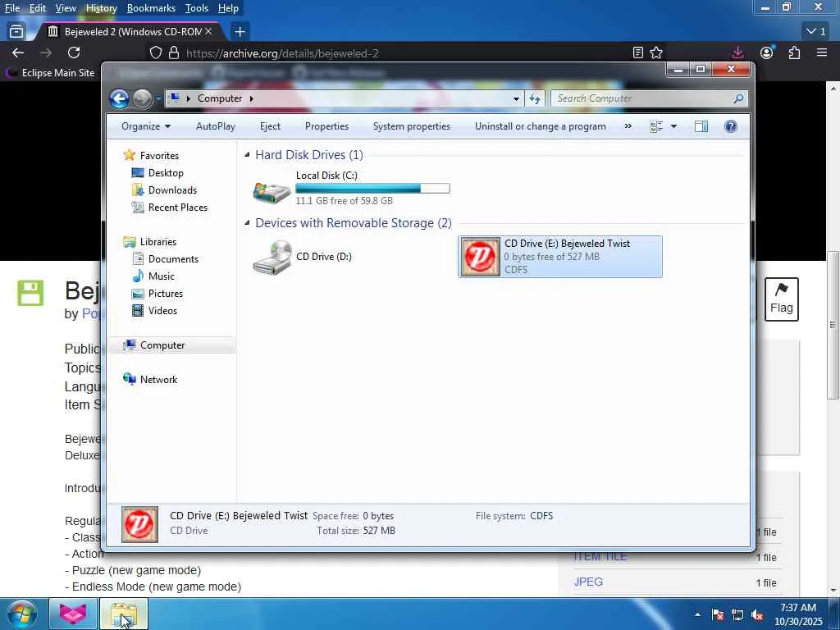Open browser extensions puzzle icon

(794, 52)
